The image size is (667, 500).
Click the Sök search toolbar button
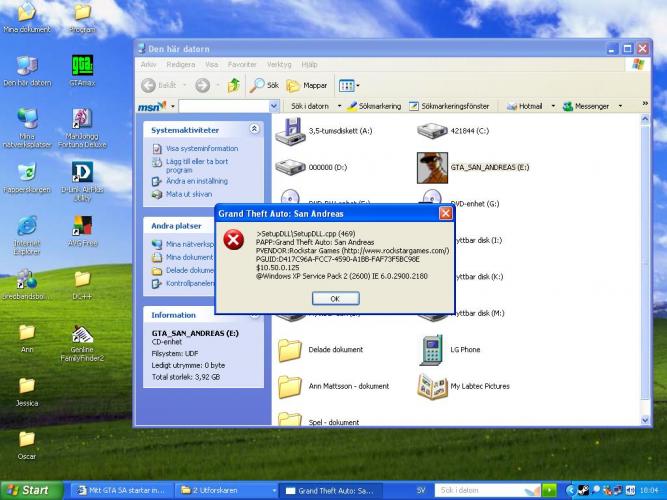[265, 86]
